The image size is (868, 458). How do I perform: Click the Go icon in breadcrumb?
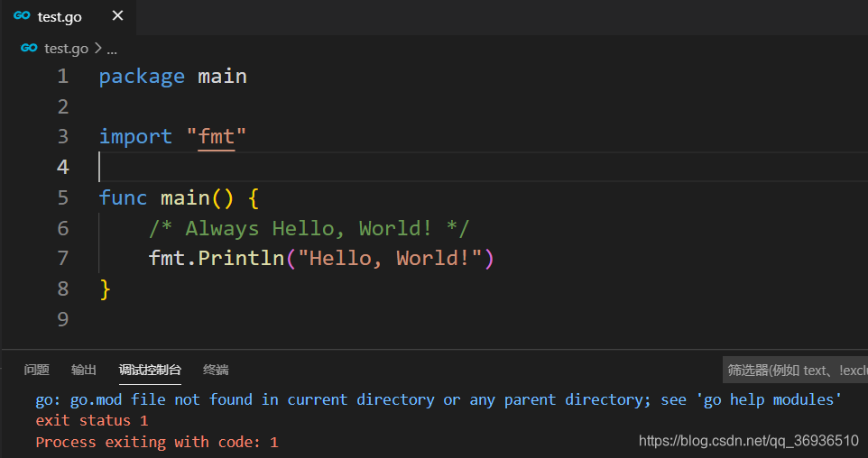coord(29,48)
